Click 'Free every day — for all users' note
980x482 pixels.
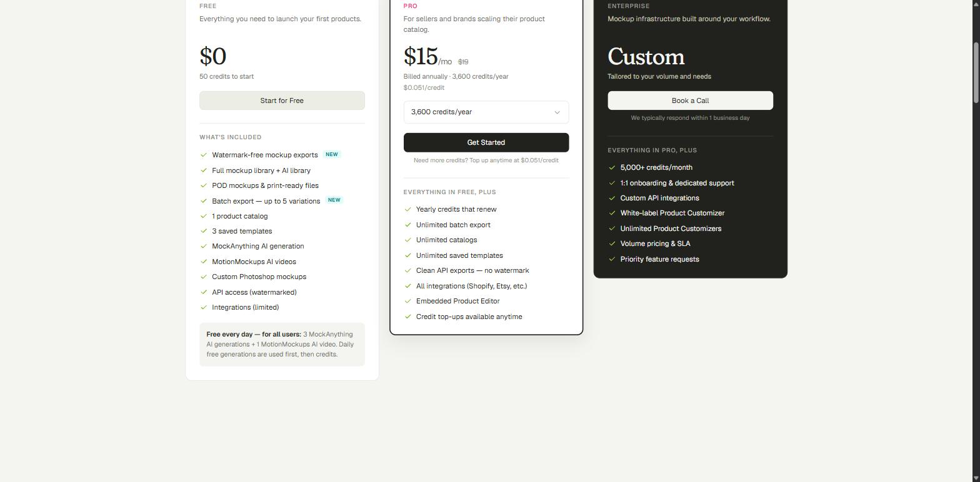282,344
